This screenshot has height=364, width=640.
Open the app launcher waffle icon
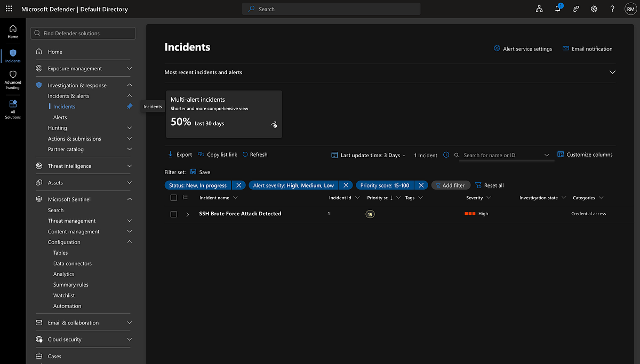pos(9,9)
